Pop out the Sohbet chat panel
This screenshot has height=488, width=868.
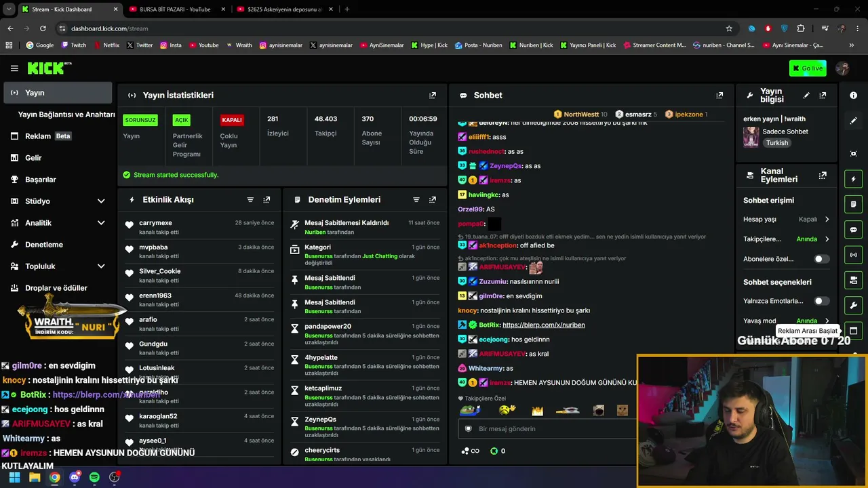tap(719, 96)
